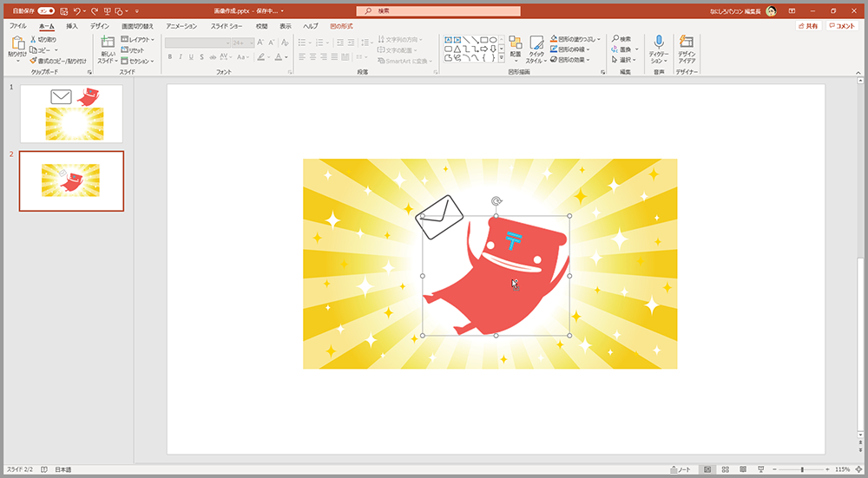The image size is (868, 478).
Task: Expand the shapes gallery more arrow
Action: 502,57
